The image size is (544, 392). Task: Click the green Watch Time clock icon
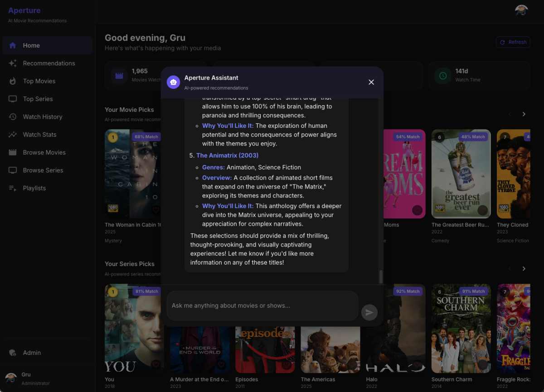click(442, 76)
